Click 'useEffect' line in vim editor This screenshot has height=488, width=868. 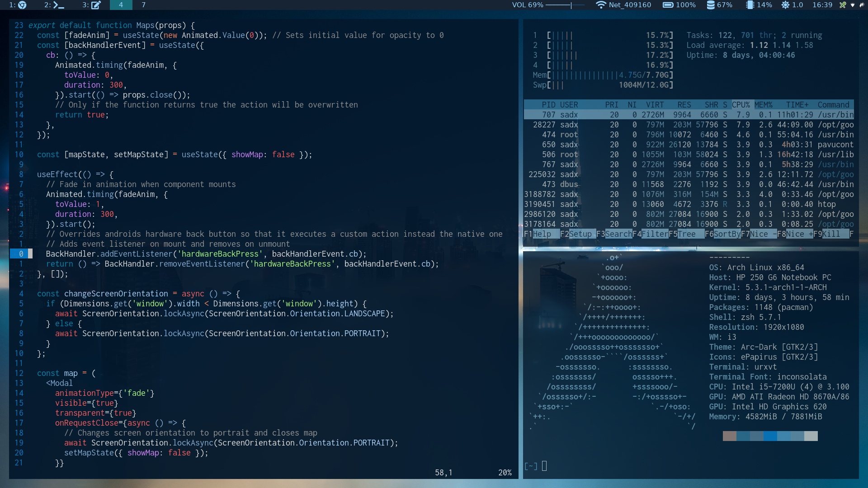pos(75,174)
